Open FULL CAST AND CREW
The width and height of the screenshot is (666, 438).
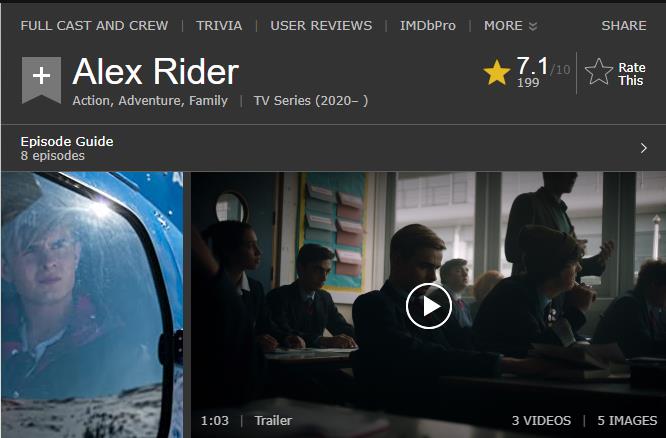pyautogui.click(x=94, y=25)
